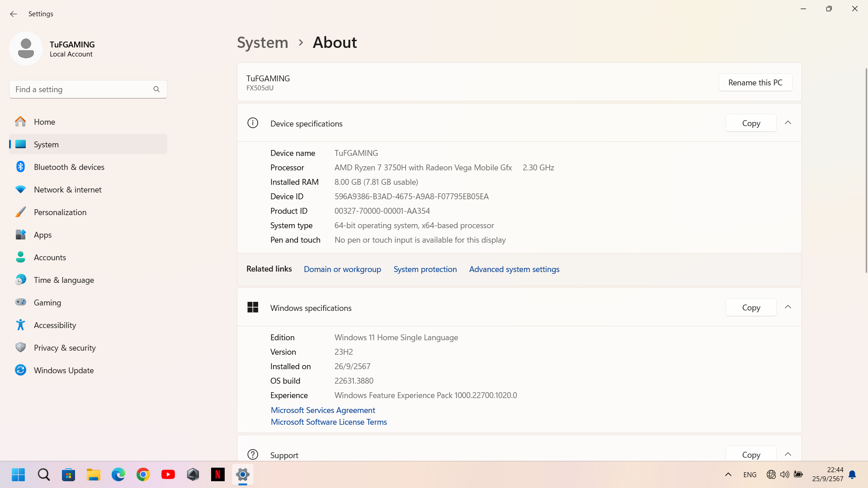
Task: Collapse the Device specifications section
Action: [x=788, y=123]
